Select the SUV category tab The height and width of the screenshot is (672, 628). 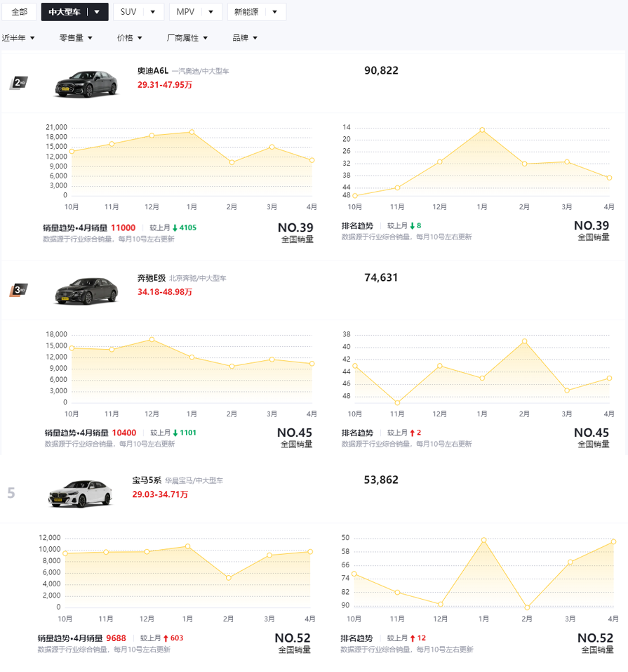coord(128,12)
